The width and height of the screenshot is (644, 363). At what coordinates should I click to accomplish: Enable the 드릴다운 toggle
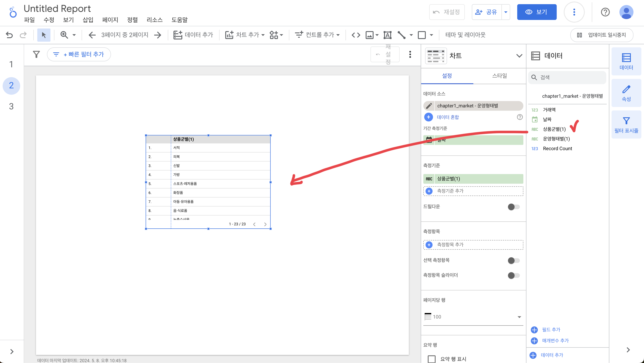[513, 207]
